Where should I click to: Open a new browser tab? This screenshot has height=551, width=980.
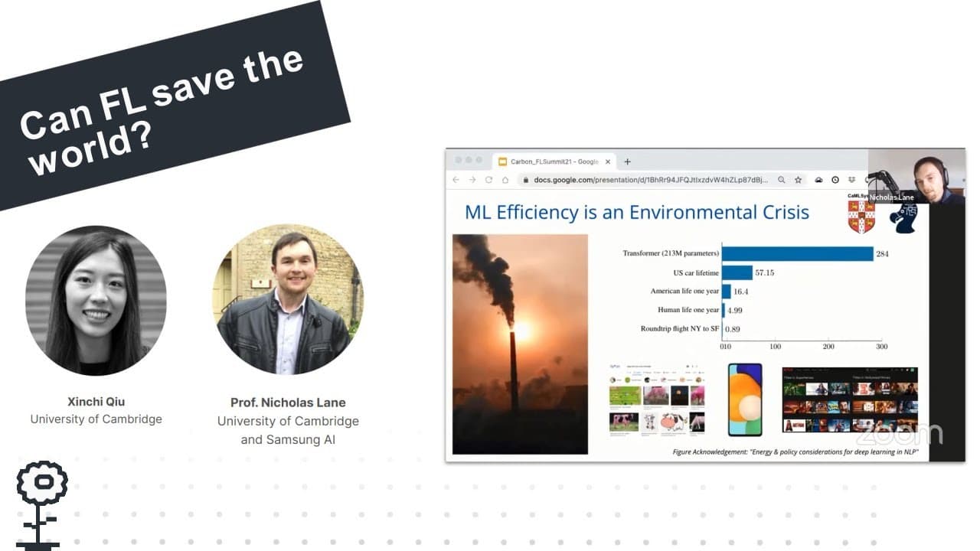pyautogui.click(x=627, y=161)
